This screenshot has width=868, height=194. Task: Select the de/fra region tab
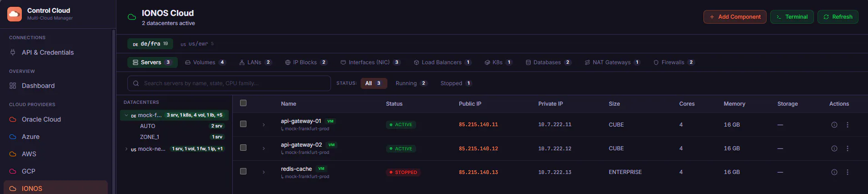click(151, 44)
